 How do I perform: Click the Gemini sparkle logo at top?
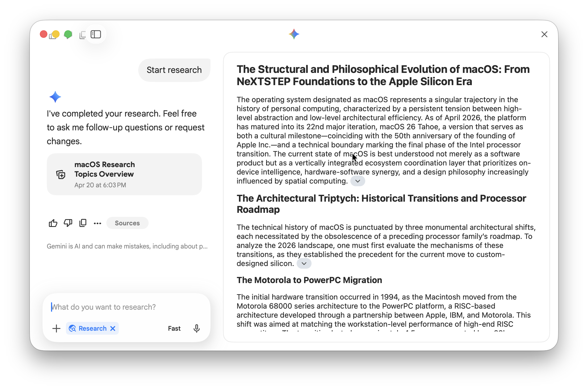click(x=294, y=34)
